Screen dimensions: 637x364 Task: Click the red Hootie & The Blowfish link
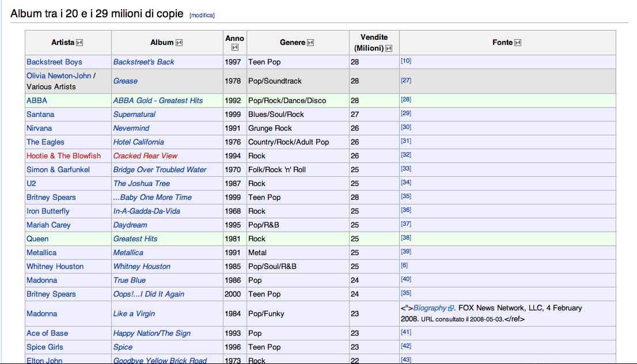click(x=63, y=156)
